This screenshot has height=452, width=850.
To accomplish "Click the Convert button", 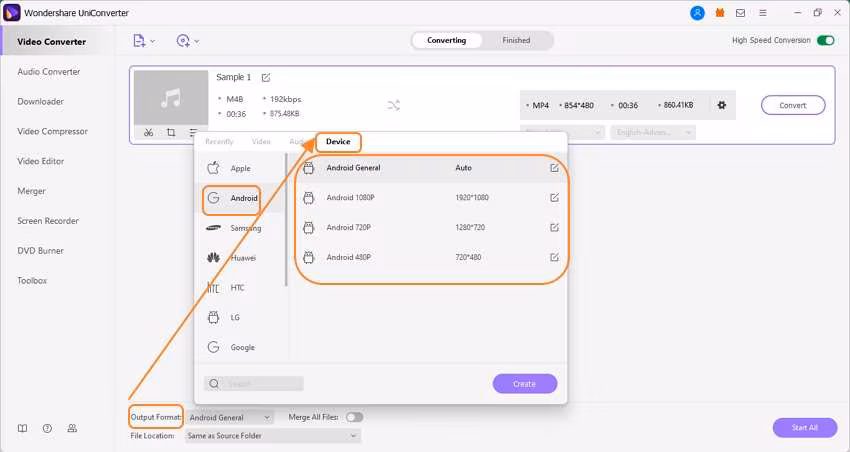I will pyautogui.click(x=793, y=105).
